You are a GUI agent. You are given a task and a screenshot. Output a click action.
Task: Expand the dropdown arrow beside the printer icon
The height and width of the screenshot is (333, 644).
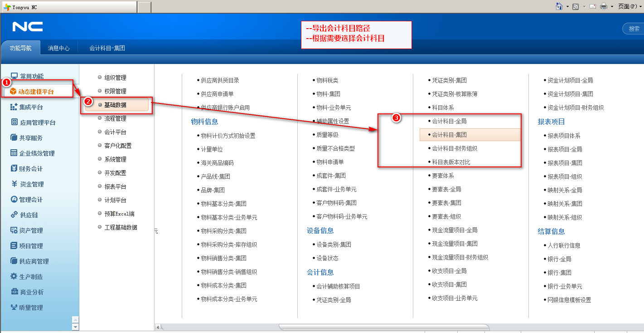click(x=612, y=6)
